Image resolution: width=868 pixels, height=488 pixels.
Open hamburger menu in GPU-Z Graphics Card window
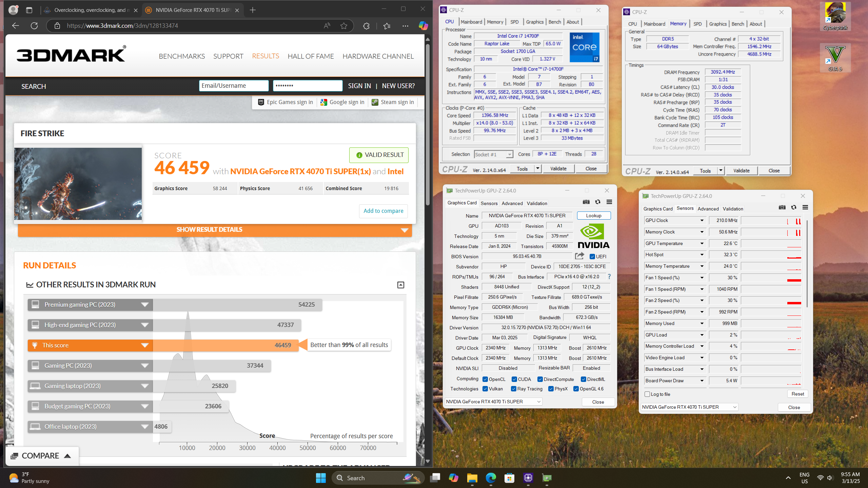pos(609,202)
